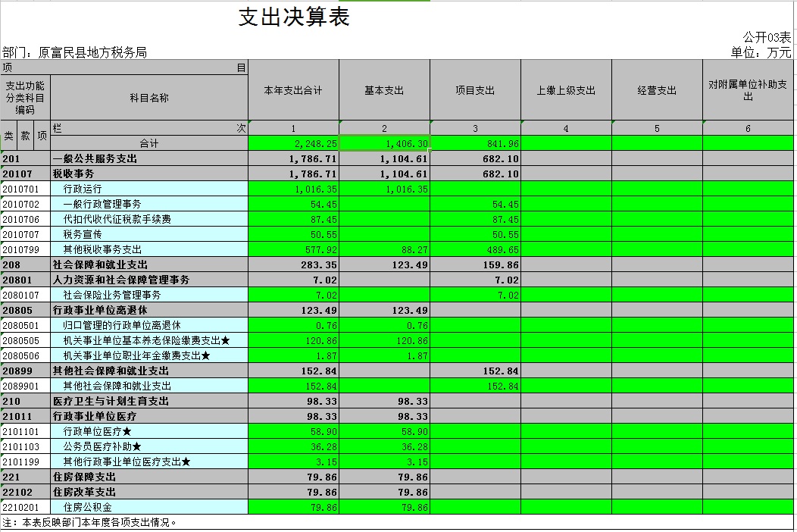Select the 社会保障和就业支出 row label
This screenshot has width=797, height=532.
click(x=149, y=265)
